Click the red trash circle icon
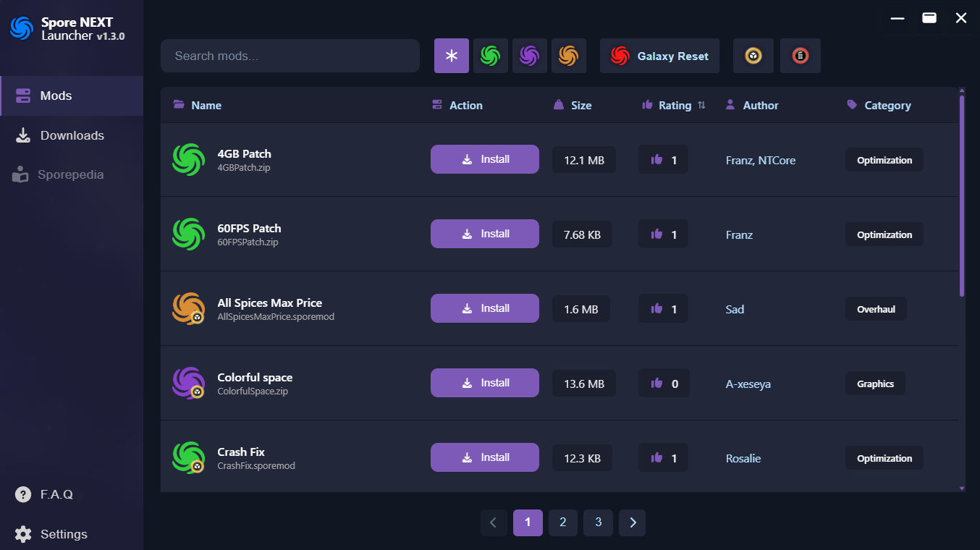This screenshot has height=550, width=980. click(801, 56)
